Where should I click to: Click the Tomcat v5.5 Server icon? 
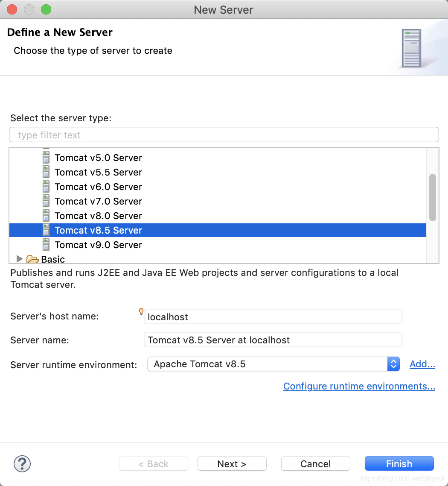(46, 172)
